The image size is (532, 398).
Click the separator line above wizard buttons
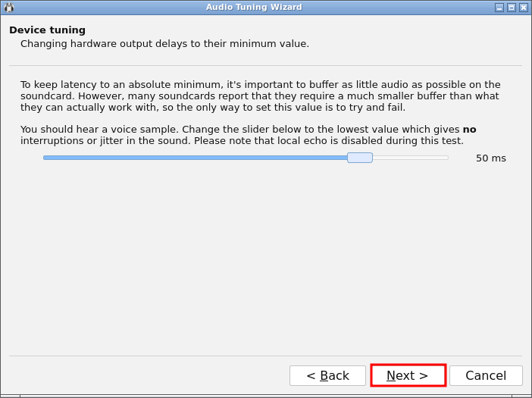pos(265,356)
